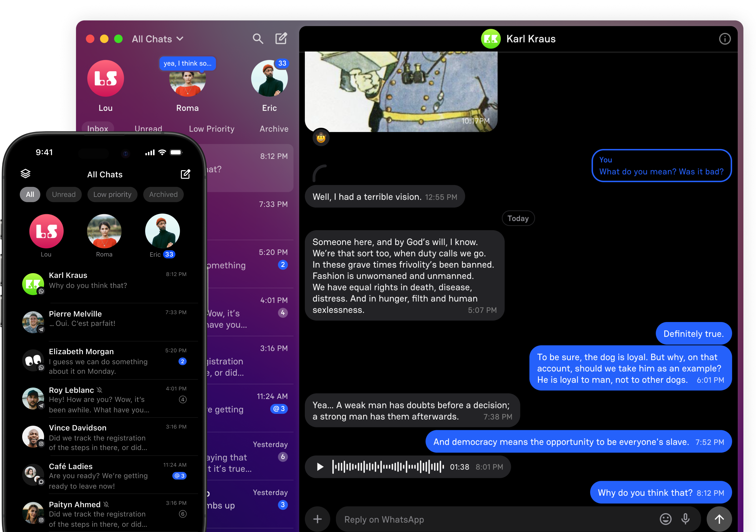Click Pierre Melville avatar in phone chat list
The height and width of the screenshot is (532, 756).
(x=33, y=322)
